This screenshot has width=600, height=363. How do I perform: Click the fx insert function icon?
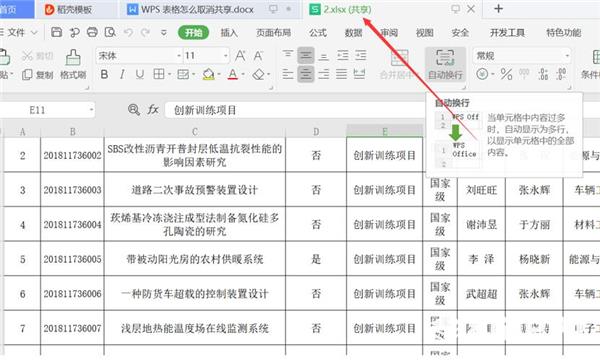(x=153, y=110)
